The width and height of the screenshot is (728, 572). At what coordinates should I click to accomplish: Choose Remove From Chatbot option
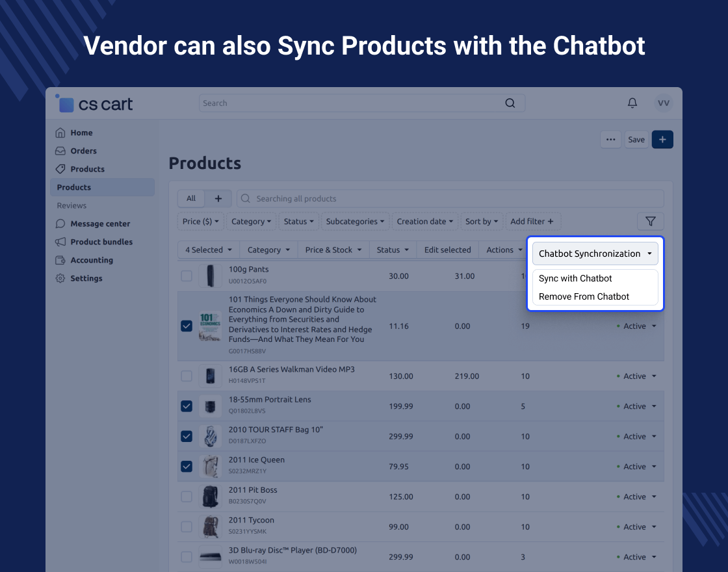click(x=584, y=296)
